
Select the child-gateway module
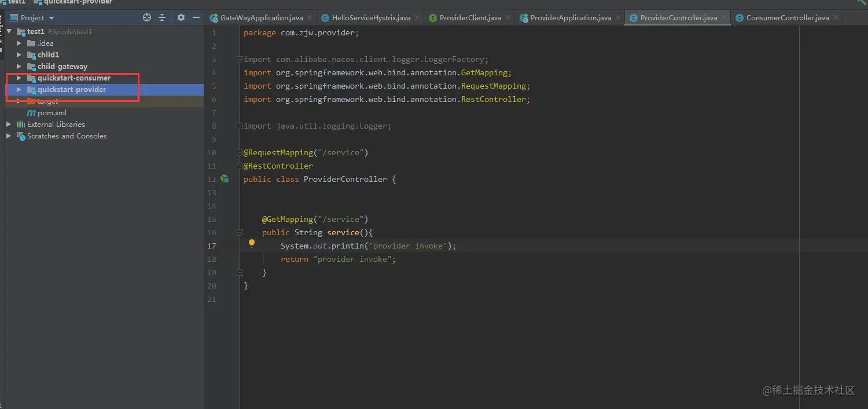pos(62,67)
